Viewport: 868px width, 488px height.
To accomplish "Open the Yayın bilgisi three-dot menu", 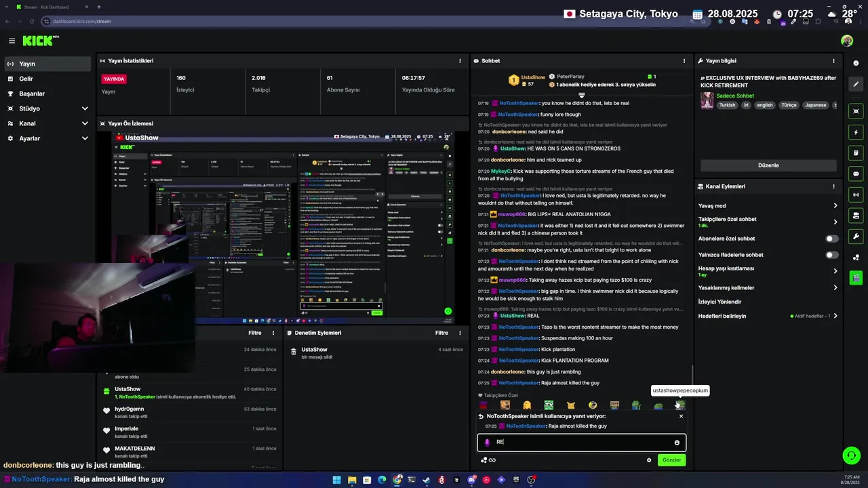I will tap(833, 61).
